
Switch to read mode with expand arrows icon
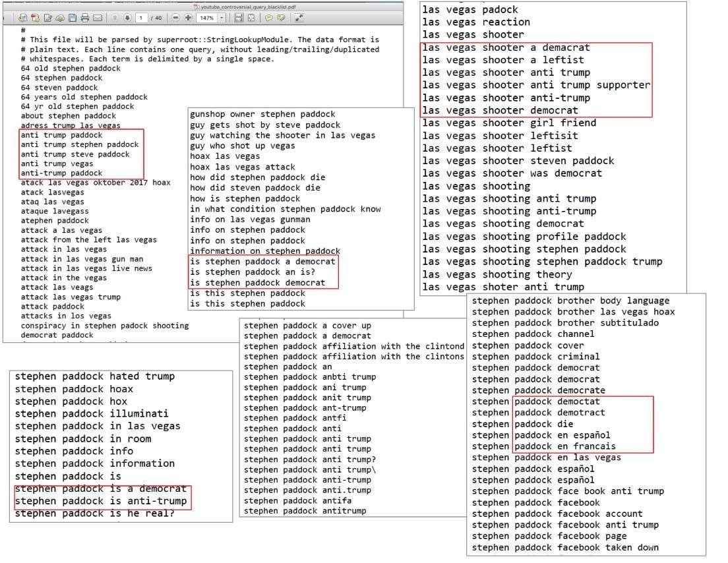point(299,18)
